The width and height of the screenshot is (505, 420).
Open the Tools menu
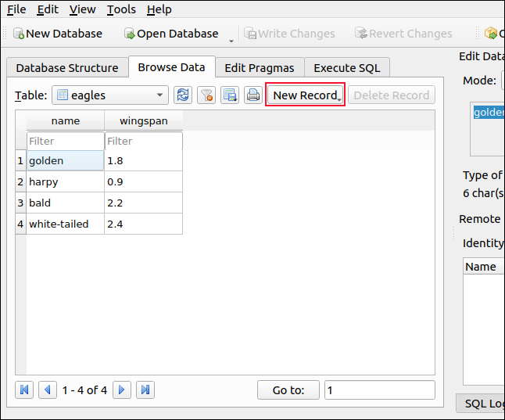point(121,9)
